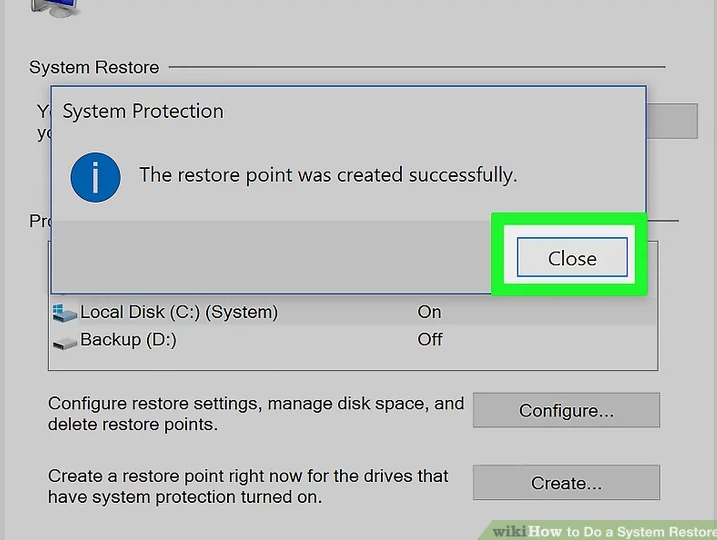Click the System Protection dialog title
The width and height of the screenshot is (717, 540).
[143, 111]
